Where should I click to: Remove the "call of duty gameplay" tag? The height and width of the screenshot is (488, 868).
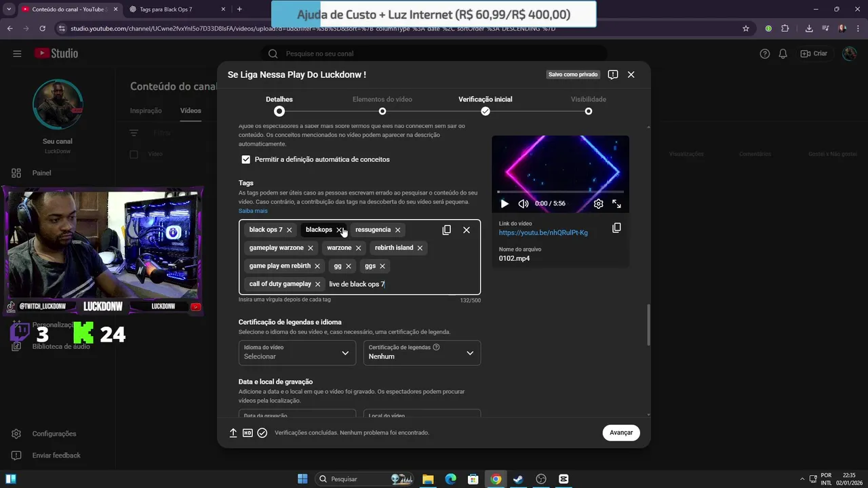(318, 285)
